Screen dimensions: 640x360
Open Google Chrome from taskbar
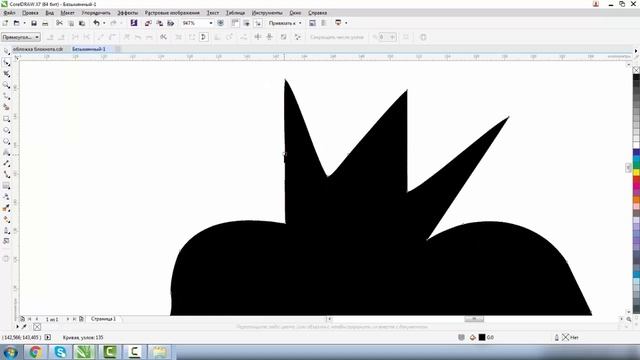[36, 352]
